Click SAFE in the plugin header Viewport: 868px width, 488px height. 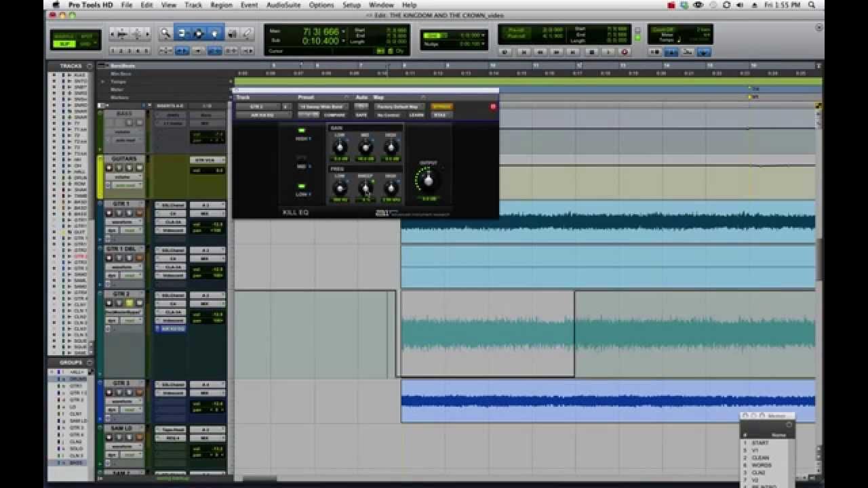click(x=361, y=115)
